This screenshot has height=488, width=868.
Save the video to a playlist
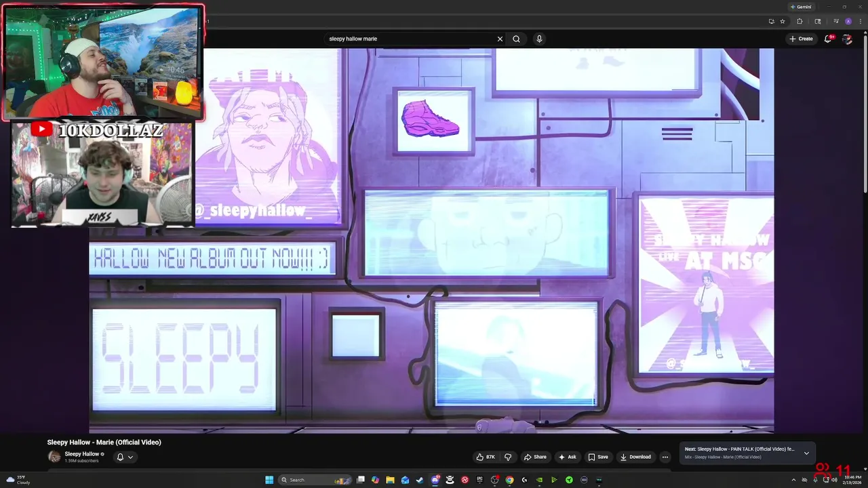pos(598,457)
